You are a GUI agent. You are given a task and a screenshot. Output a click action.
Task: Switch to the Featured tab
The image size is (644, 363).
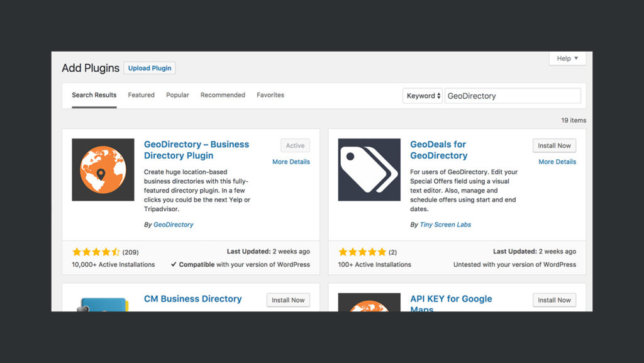click(x=141, y=95)
